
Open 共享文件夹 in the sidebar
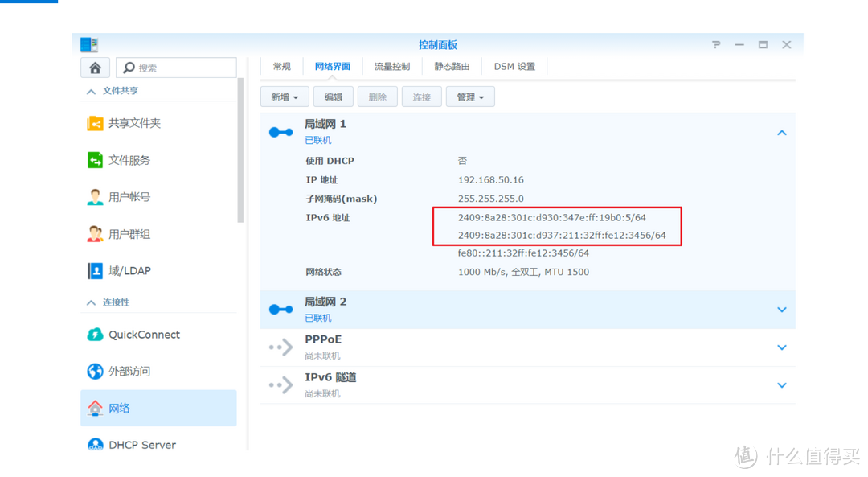point(159,123)
